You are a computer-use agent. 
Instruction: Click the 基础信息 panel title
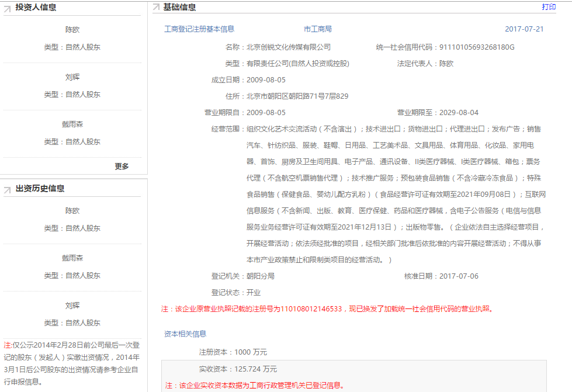pyautogui.click(x=179, y=7)
